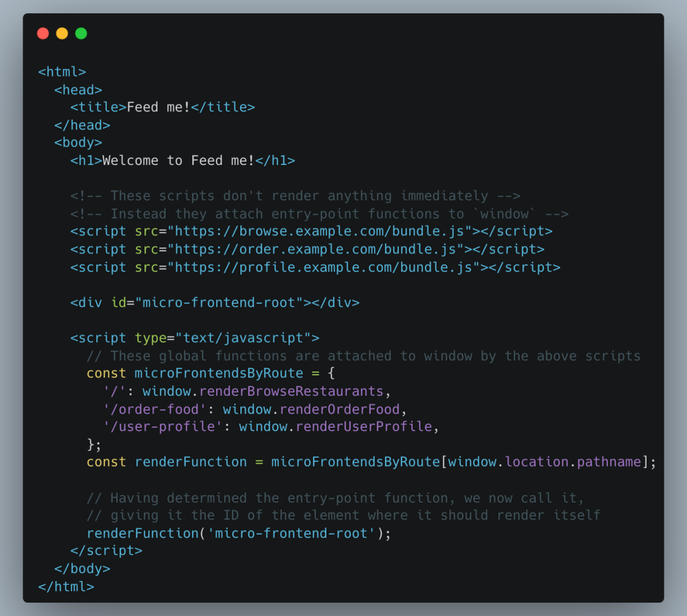Click the order.example.com bundle.js script line

tap(308, 249)
